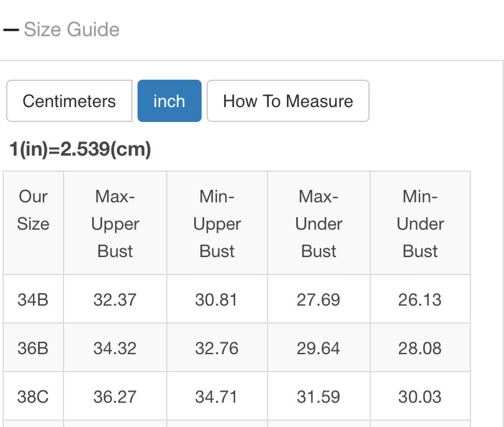
Task: Click the Min-Upper Bust column header
Action: 217,223
